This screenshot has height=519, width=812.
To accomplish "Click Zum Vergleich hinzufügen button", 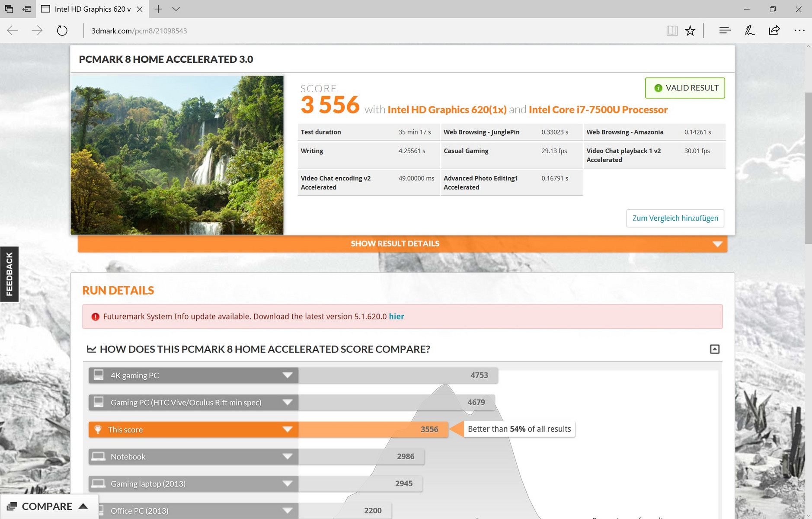I will 675,218.
